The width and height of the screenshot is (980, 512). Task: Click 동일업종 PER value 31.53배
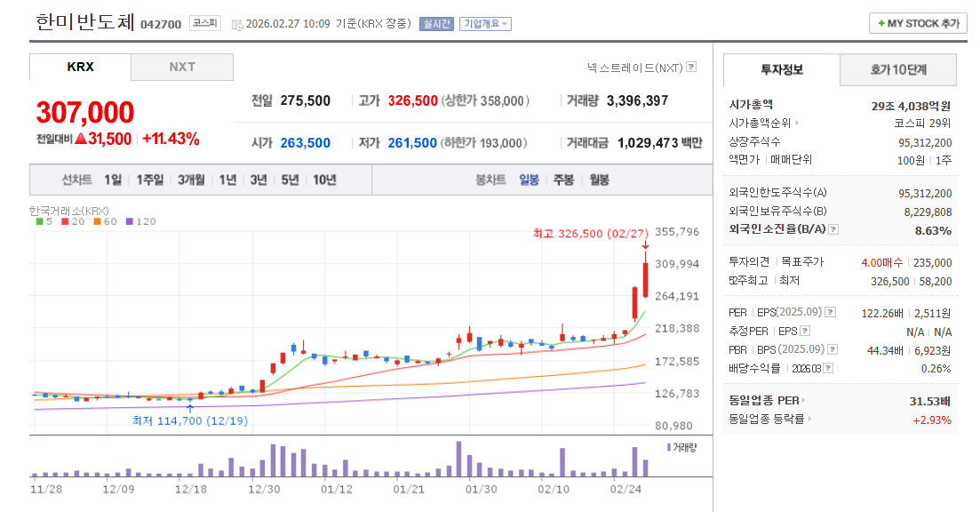(x=930, y=401)
